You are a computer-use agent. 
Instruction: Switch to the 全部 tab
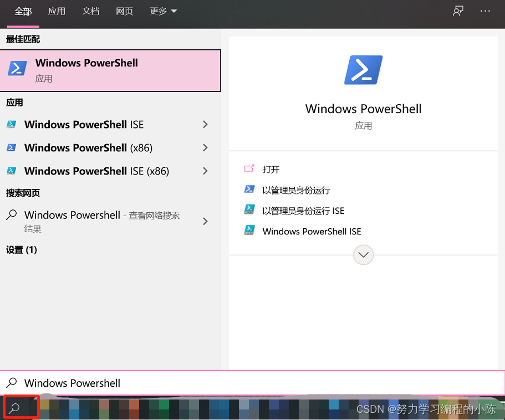23,12
